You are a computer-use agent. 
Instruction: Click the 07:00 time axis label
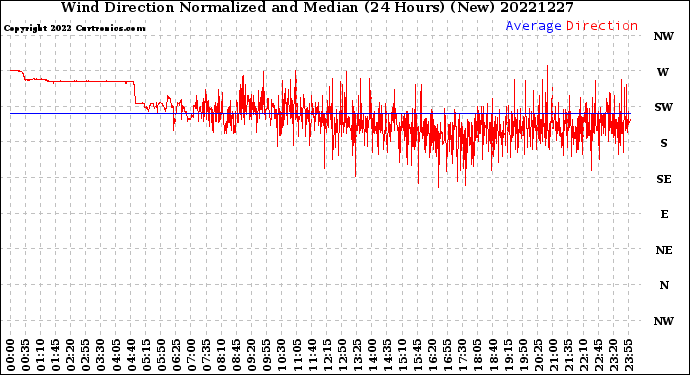click(191, 355)
